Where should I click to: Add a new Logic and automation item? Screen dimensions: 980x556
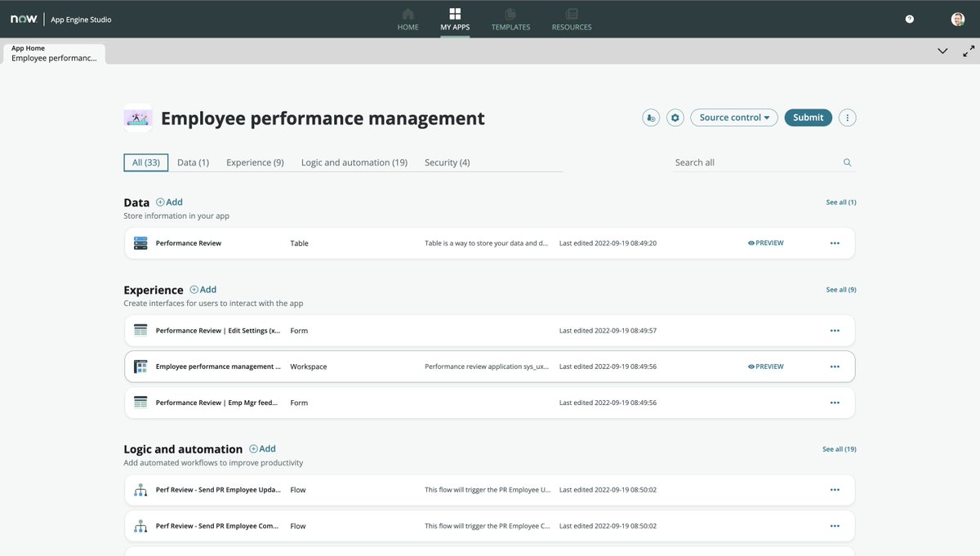point(262,448)
